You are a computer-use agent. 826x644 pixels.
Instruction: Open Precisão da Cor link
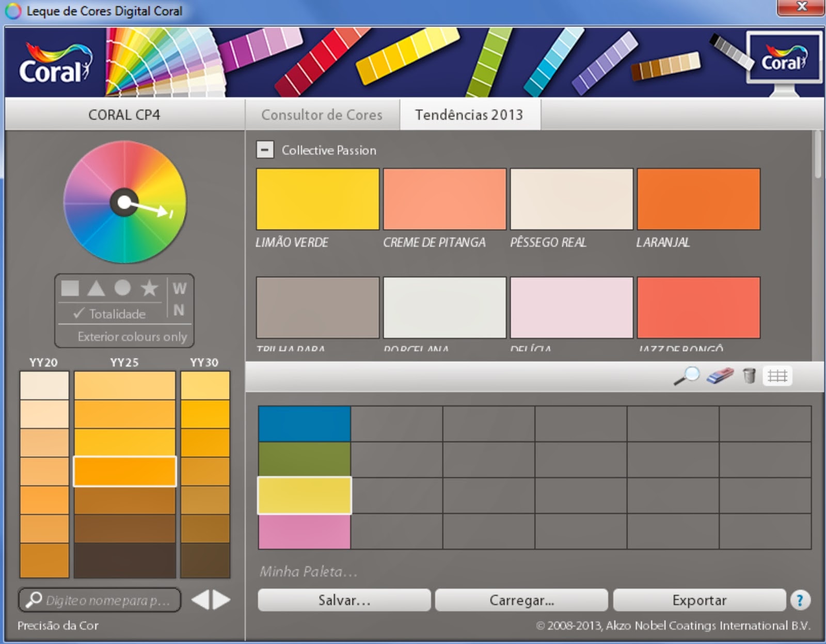[58, 625]
